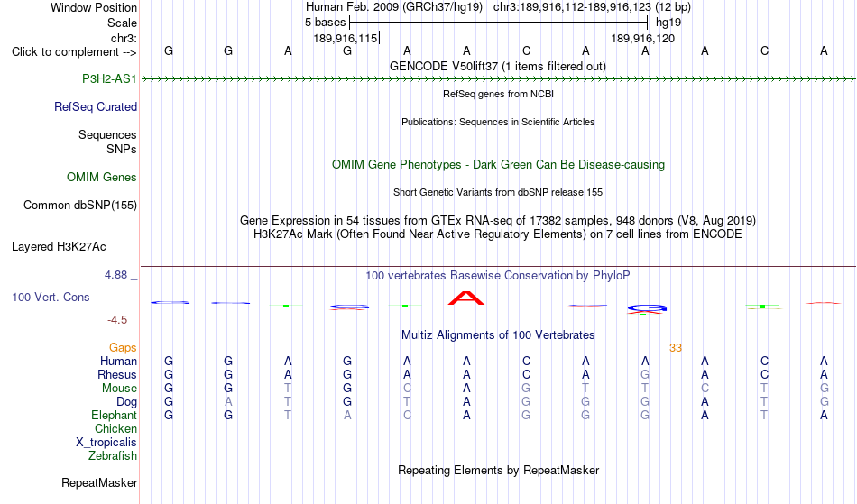Click the scale bar line

[x=499, y=23]
